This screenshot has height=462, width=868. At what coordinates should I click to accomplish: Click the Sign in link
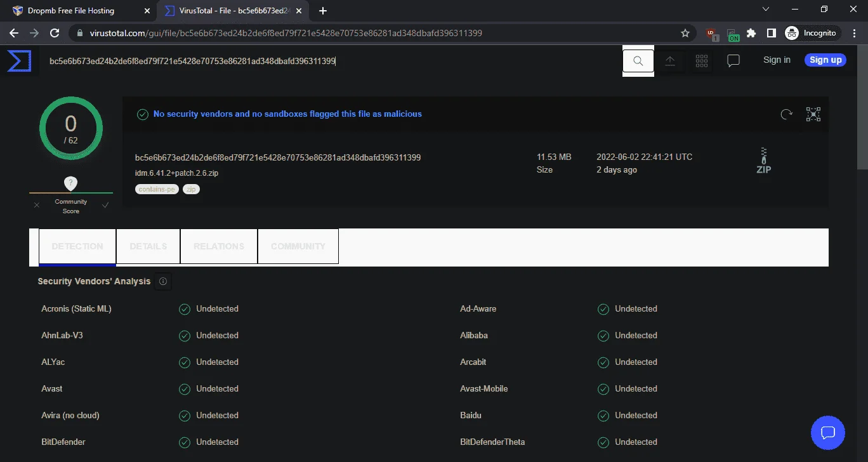pos(777,60)
